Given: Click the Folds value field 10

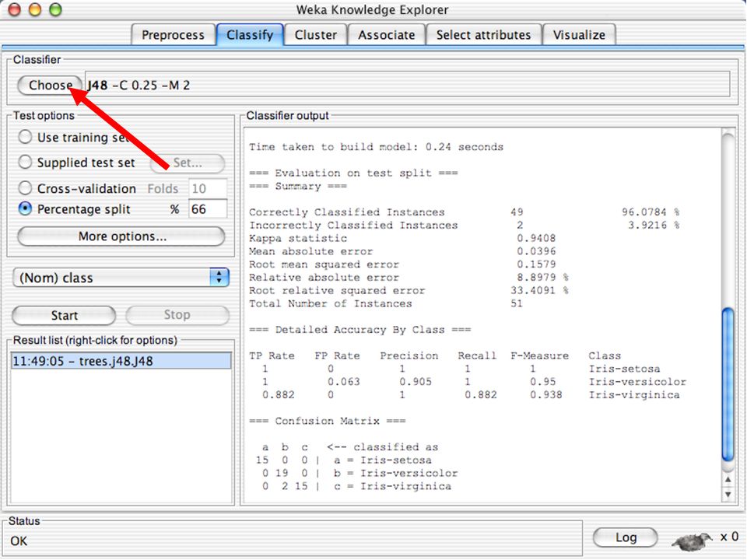Looking at the screenshot, I should (x=208, y=188).
